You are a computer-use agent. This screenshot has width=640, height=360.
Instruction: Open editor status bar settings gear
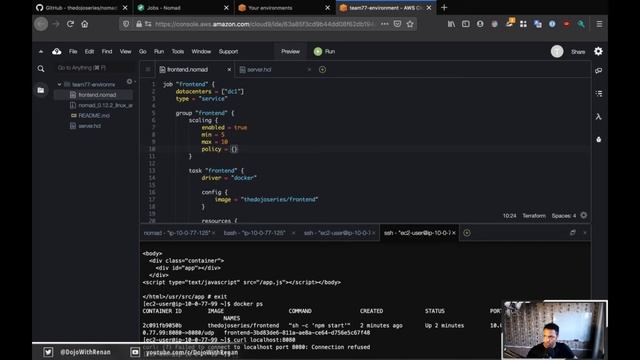click(x=584, y=215)
